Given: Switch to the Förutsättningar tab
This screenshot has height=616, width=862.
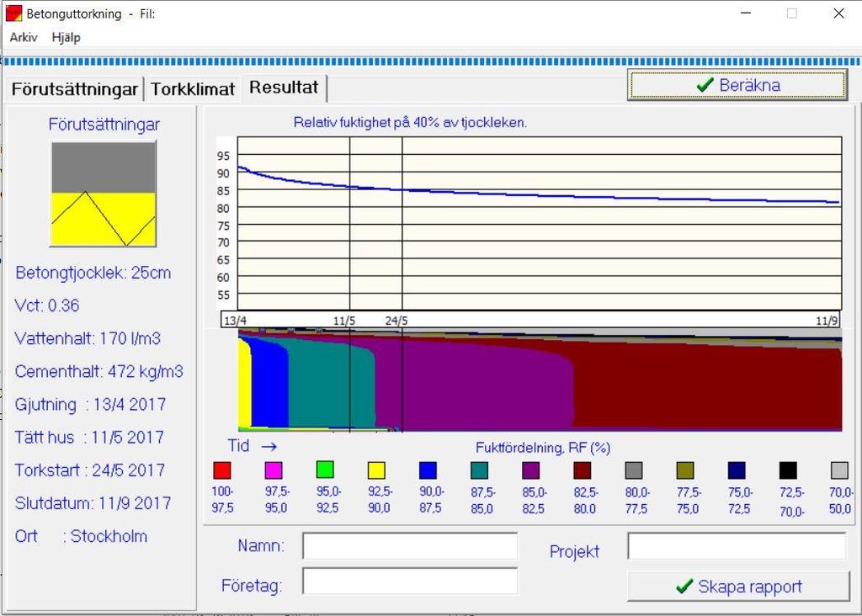Looking at the screenshot, I should click(75, 89).
